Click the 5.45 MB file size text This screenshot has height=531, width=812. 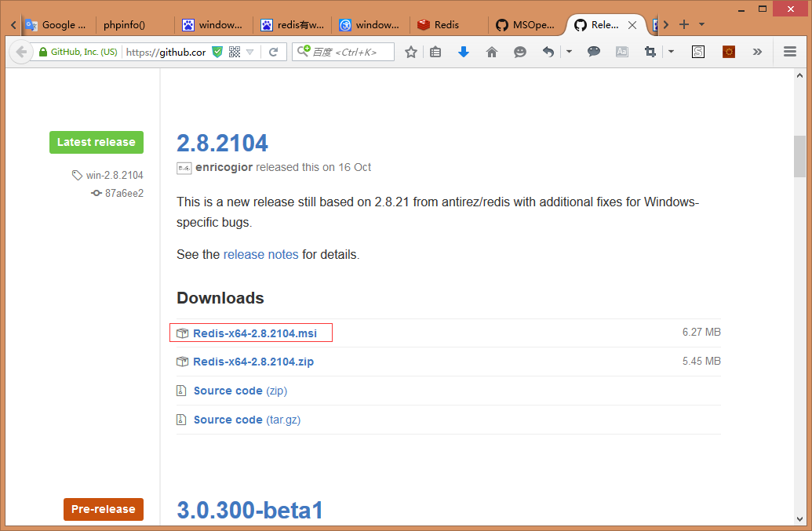[701, 362]
